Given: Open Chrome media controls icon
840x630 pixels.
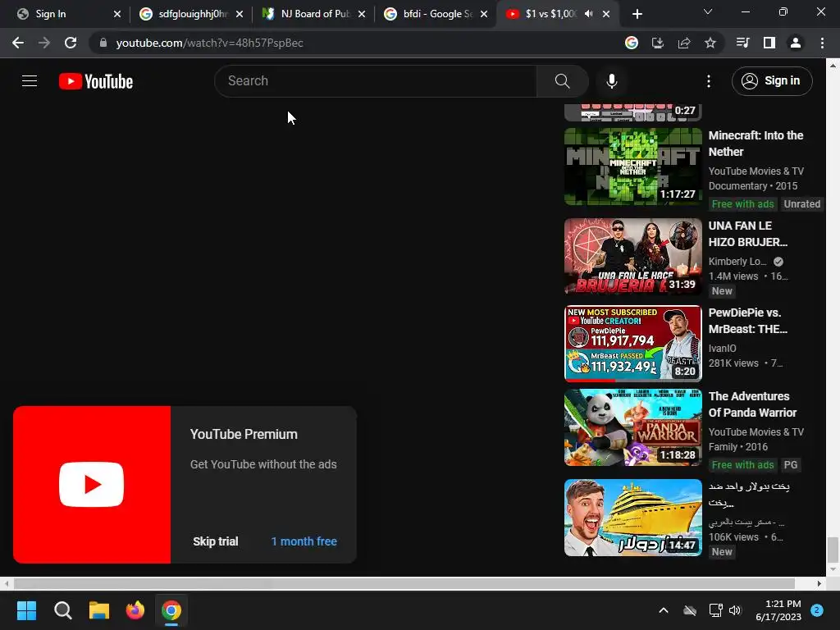Looking at the screenshot, I should pos(742,43).
